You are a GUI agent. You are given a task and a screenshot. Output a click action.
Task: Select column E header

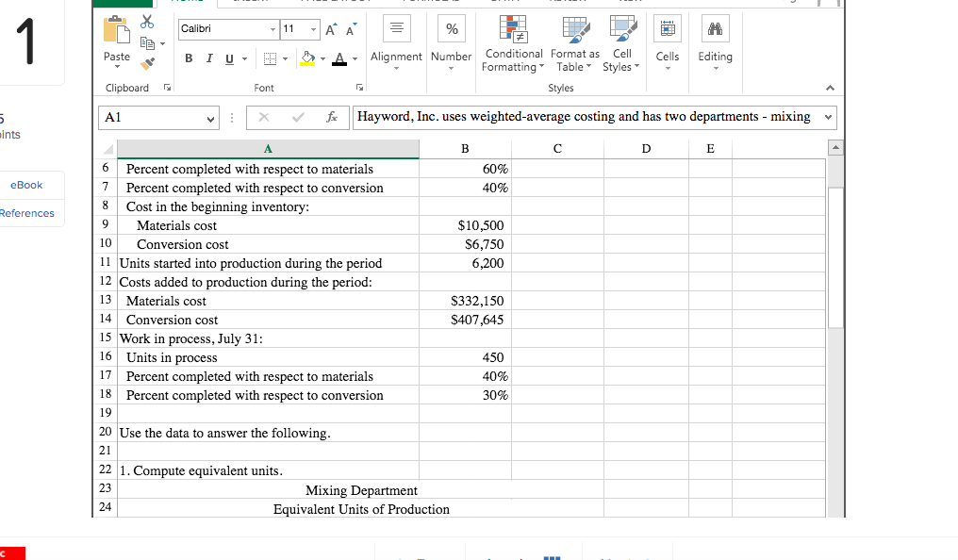[x=711, y=149]
